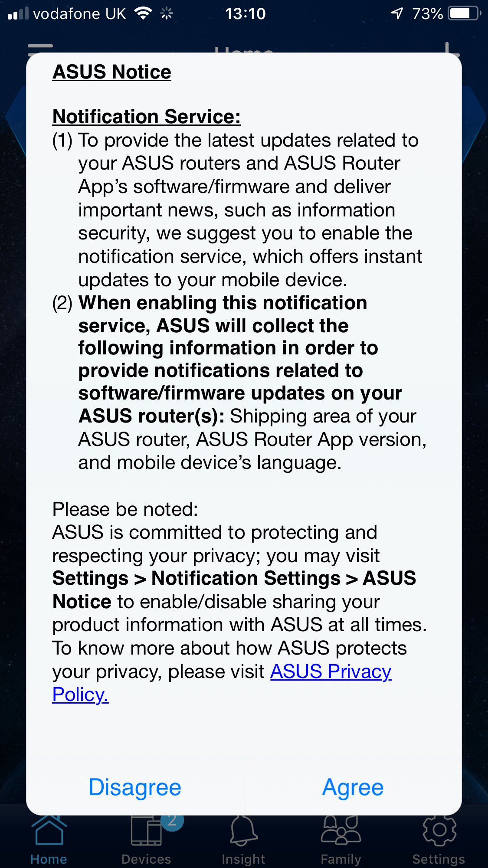
Task: Select the Insight bell icon
Action: point(243,831)
